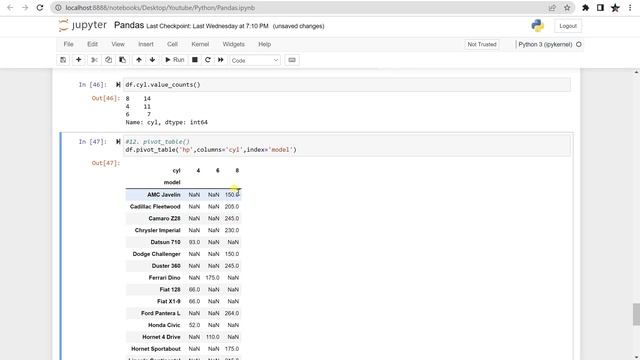Click the browser profile star icon

[615, 8]
